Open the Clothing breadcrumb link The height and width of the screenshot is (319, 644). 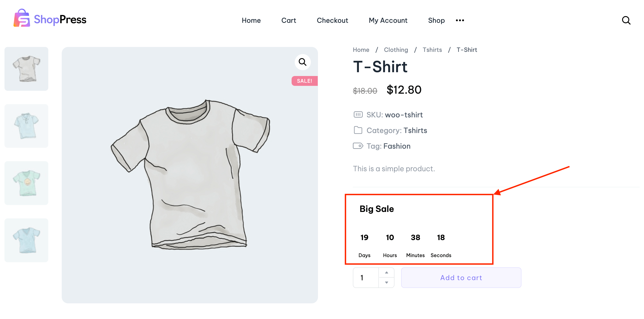tap(396, 50)
